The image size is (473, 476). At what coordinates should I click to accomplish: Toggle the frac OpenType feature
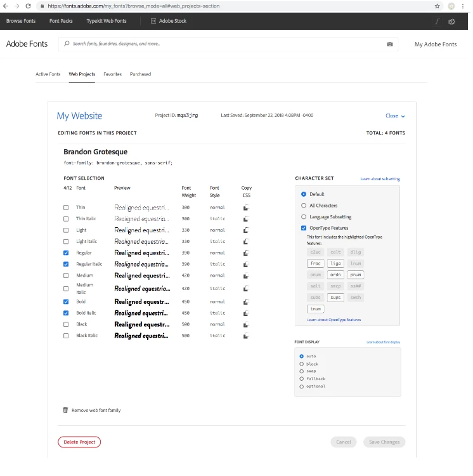(315, 263)
